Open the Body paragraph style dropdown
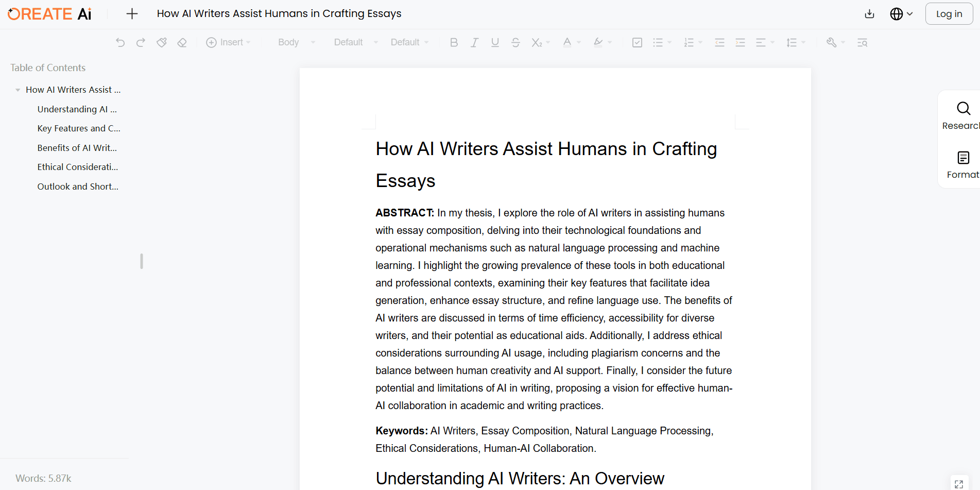Image resolution: width=980 pixels, height=490 pixels. [295, 42]
